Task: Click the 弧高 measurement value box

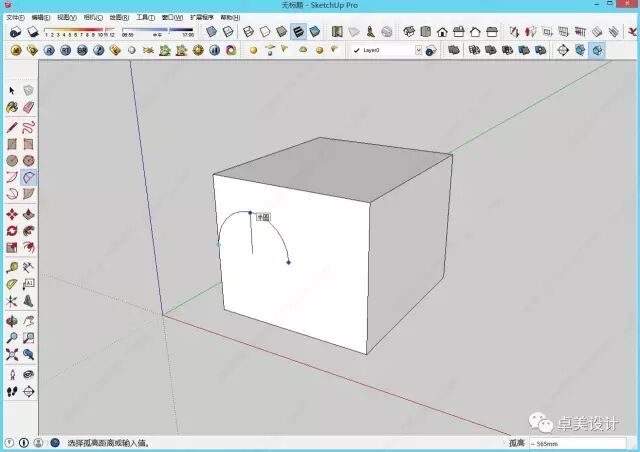Action: 577,443
